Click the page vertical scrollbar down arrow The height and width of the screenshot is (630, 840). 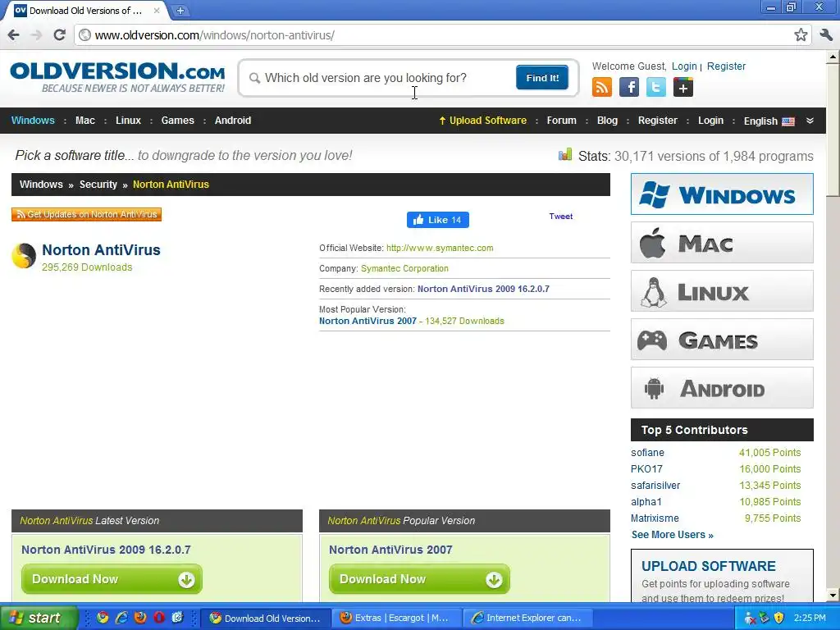(833, 596)
